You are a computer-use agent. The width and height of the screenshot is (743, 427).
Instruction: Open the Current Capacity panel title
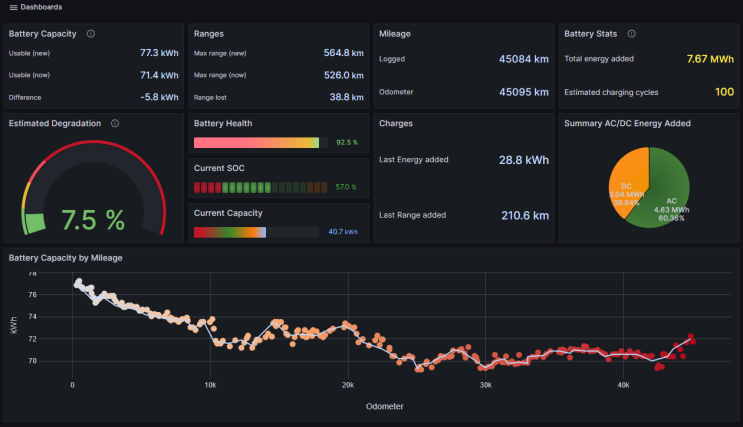click(228, 213)
